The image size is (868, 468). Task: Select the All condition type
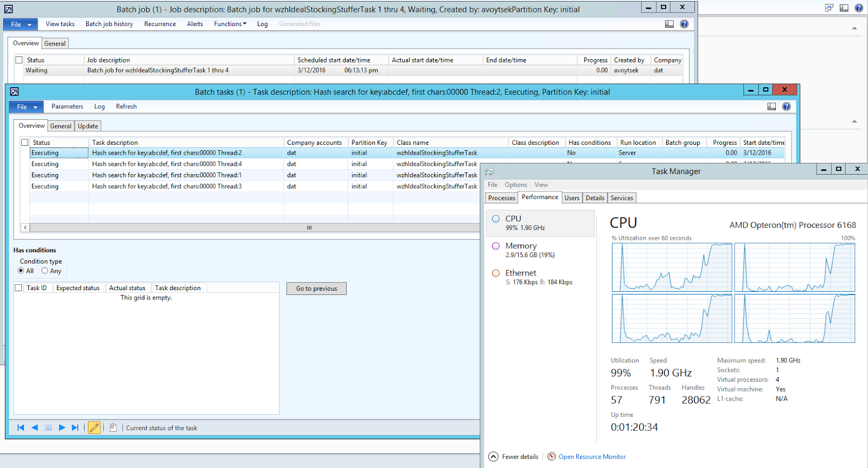[x=21, y=271]
